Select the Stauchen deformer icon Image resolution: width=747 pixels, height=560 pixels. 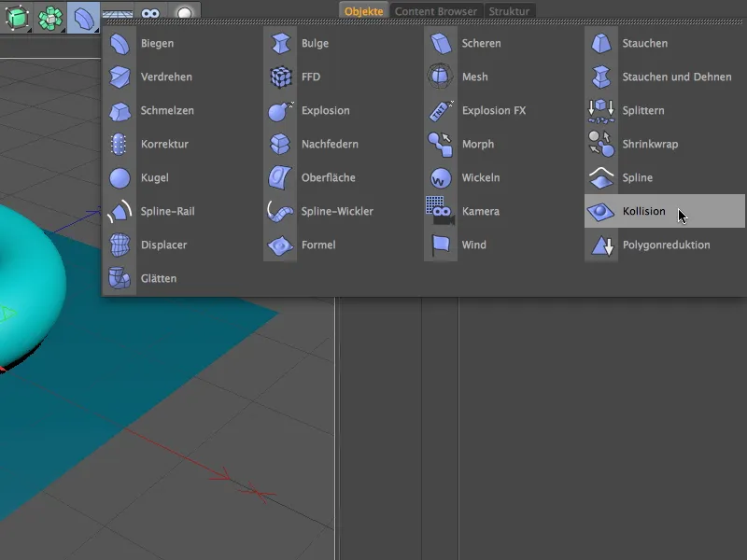coord(601,43)
